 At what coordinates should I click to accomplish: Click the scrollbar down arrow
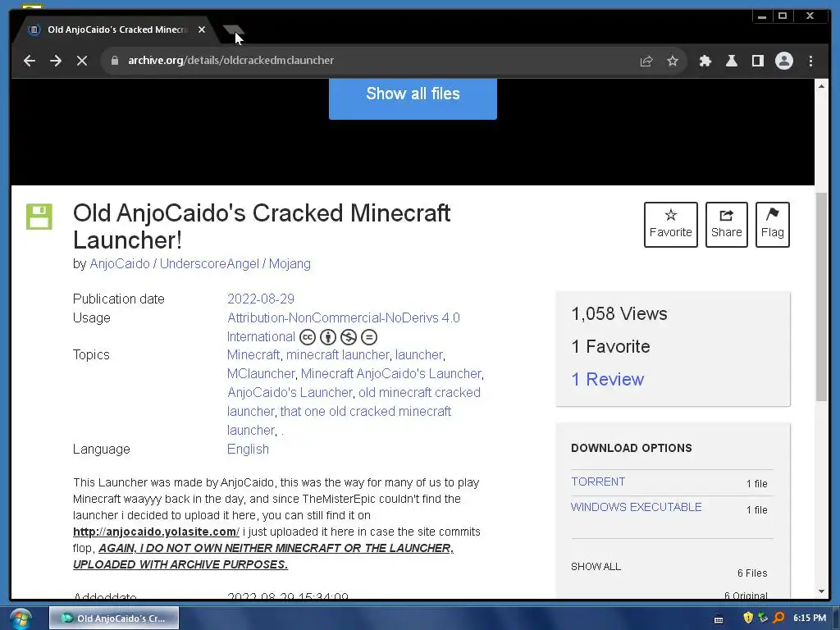coord(821,591)
